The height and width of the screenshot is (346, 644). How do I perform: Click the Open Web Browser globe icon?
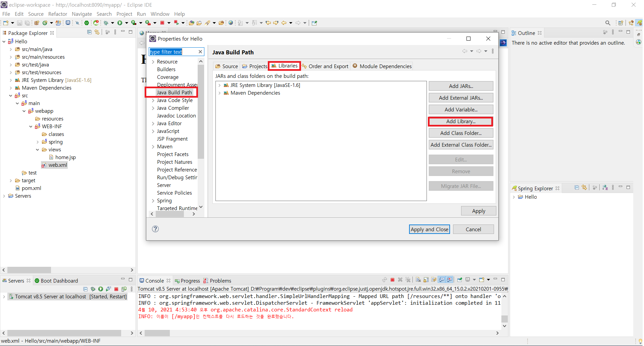(231, 23)
